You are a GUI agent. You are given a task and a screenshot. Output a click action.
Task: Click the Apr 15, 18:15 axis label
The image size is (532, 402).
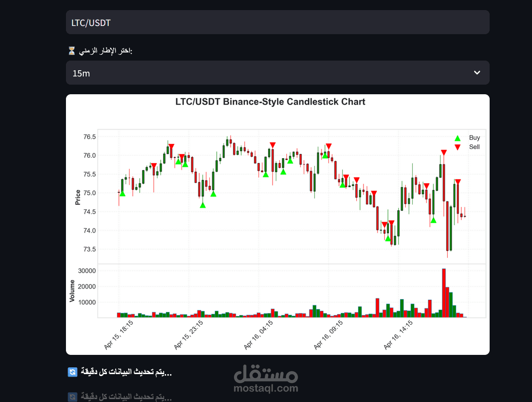pyautogui.click(x=119, y=335)
